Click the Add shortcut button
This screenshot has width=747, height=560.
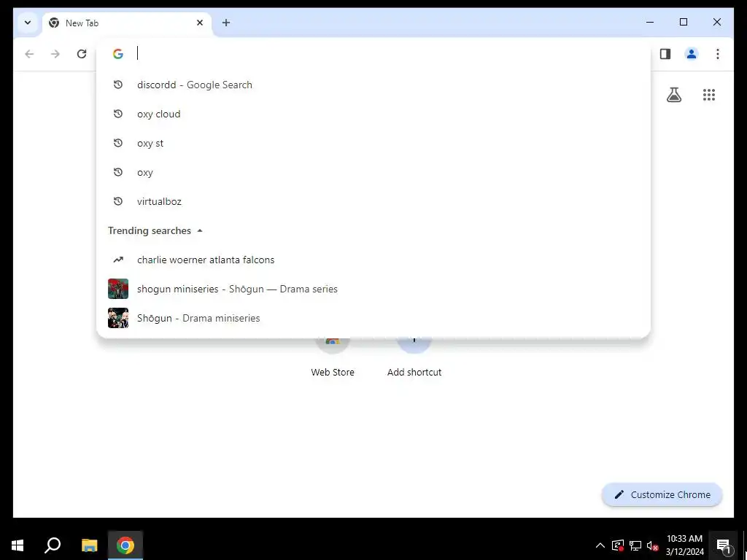[414, 356]
